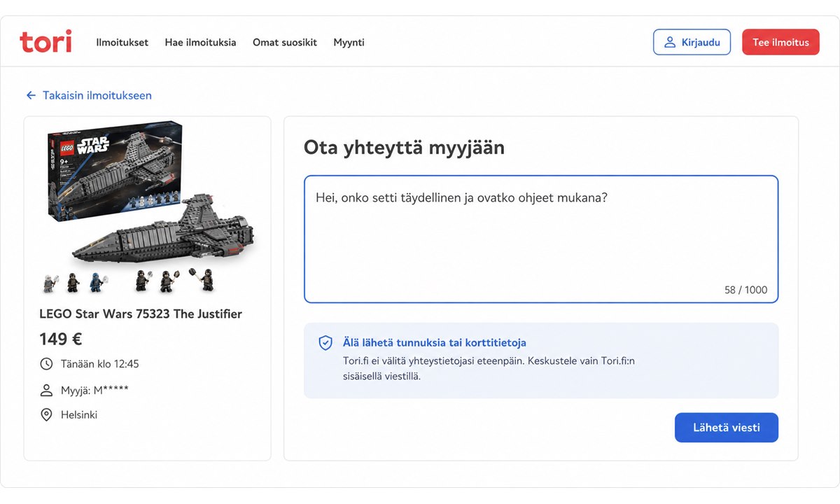Viewport: 840px width, 504px height.
Task: Open Omat suosikit
Action: coord(285,43)
